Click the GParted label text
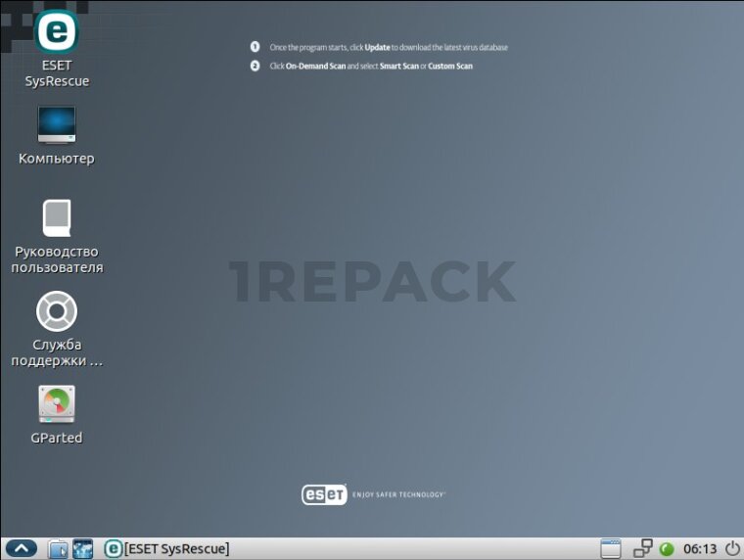This screenshot has height=560, width=744. coord(57,438)
